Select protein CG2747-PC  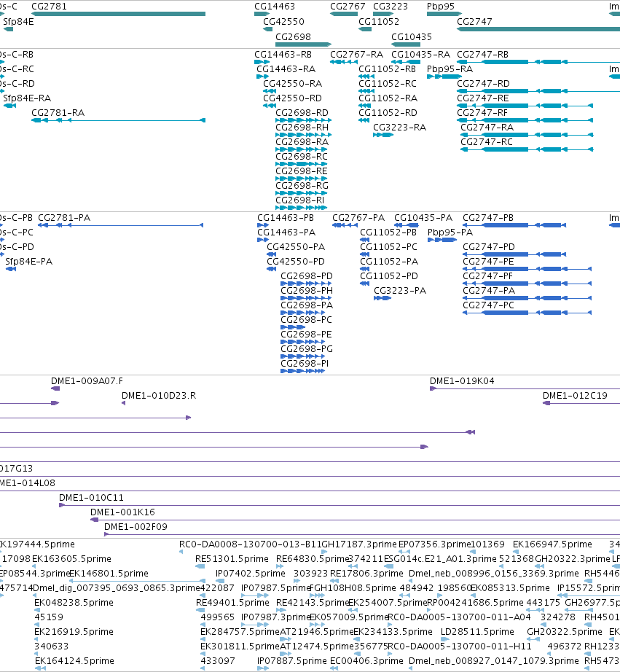pos(488,305)
